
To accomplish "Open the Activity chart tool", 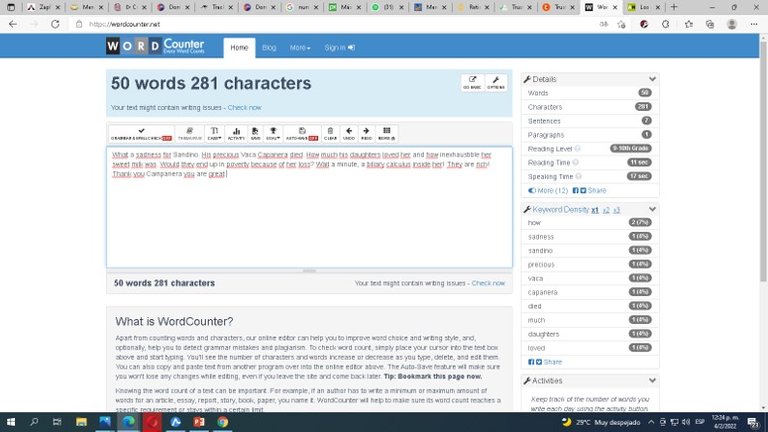I will [236, 134].
